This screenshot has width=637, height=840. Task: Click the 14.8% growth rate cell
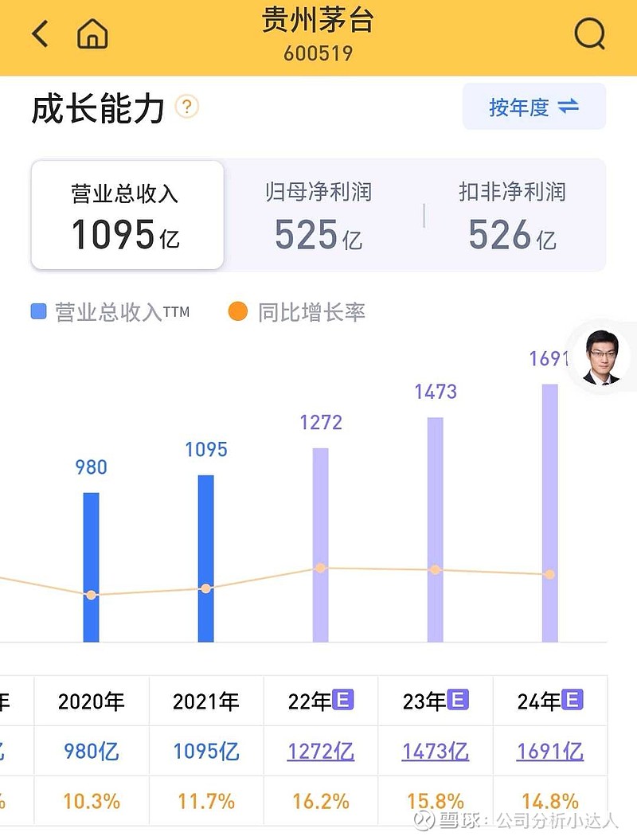tap(549, 802)
